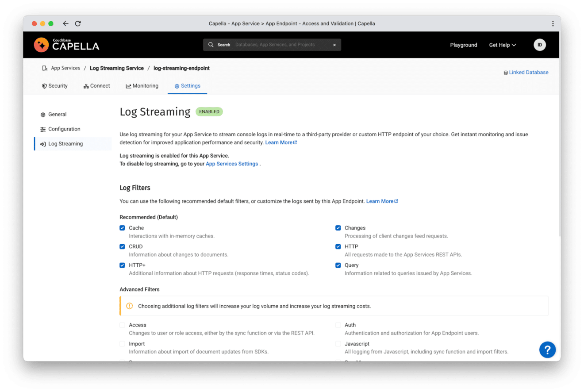The image size is (584, 392).
Task: Click the Linked Database icon
Action: (x=506, y=72)
